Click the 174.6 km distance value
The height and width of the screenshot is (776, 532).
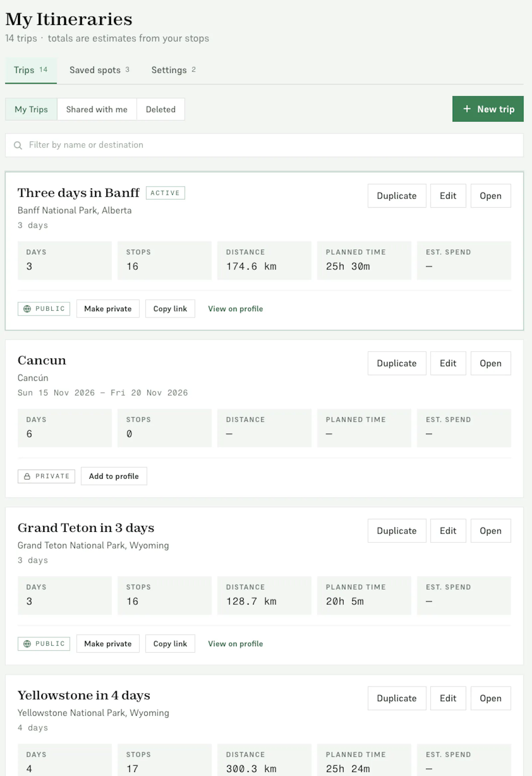pyautogui.click(x=251, y=266)
